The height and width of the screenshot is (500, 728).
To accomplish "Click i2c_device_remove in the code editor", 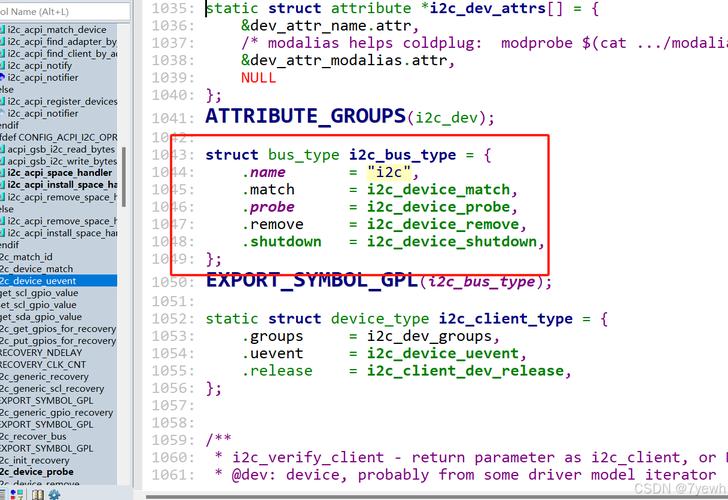I will tap(443, 224).
